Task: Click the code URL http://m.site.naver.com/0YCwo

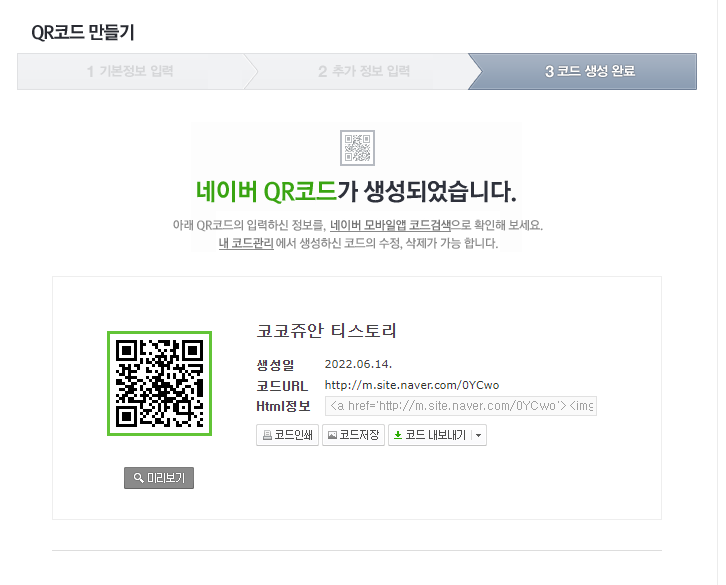Action: pyautogui.click(x=412, y=385)
